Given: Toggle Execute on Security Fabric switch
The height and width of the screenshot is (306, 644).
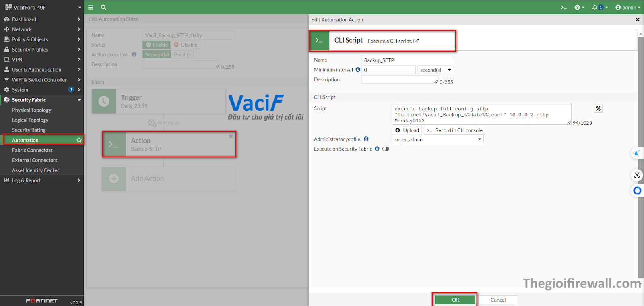Looking at the screenshot, I should pyautogui.click(x=386, y=149).
